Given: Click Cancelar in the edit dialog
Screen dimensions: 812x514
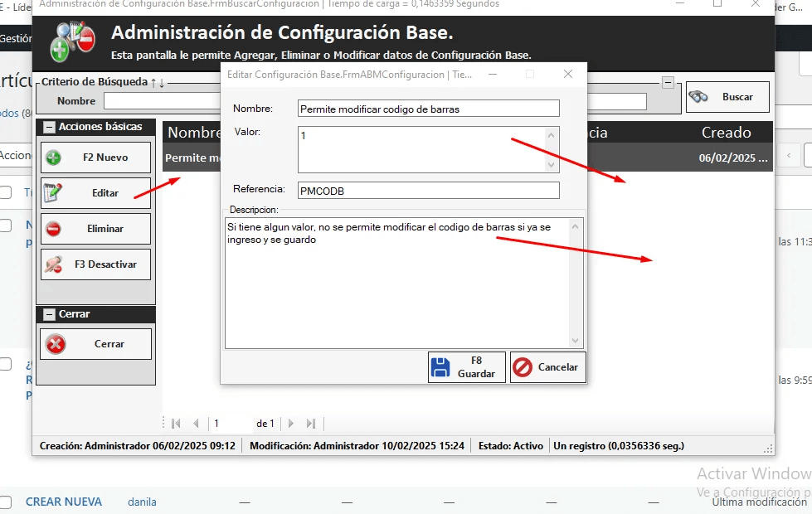Looking at the screenshot, I should tap(547, 367).
